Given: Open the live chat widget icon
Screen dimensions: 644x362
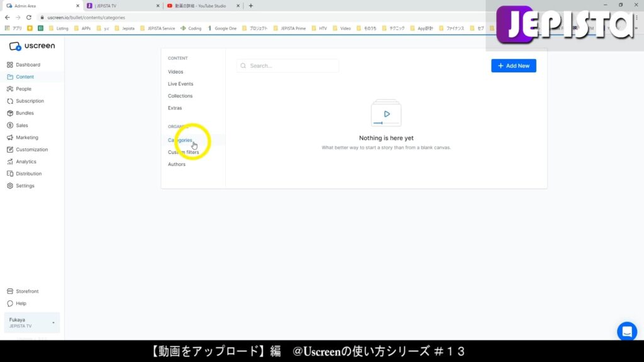Looking at the screenshot, I should (627, 331).
